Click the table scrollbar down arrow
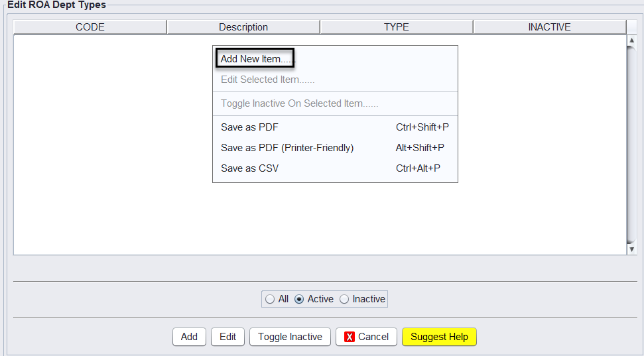The height and width of the screenshot is (356, 644). pos(631,249)
